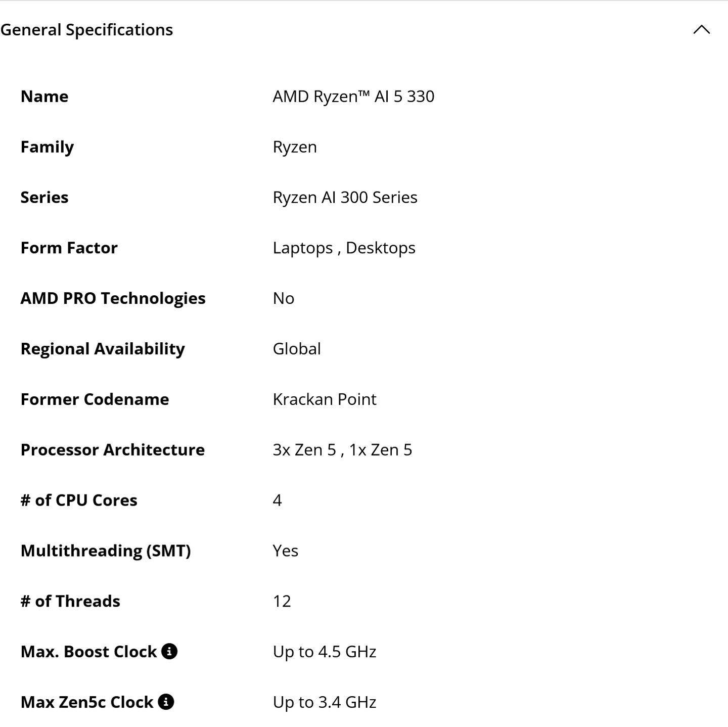Image resolution: width=728 pixels, height=727 pixels.
Task: Select the Processor Architecture label
Action: [x=112, y=450]
